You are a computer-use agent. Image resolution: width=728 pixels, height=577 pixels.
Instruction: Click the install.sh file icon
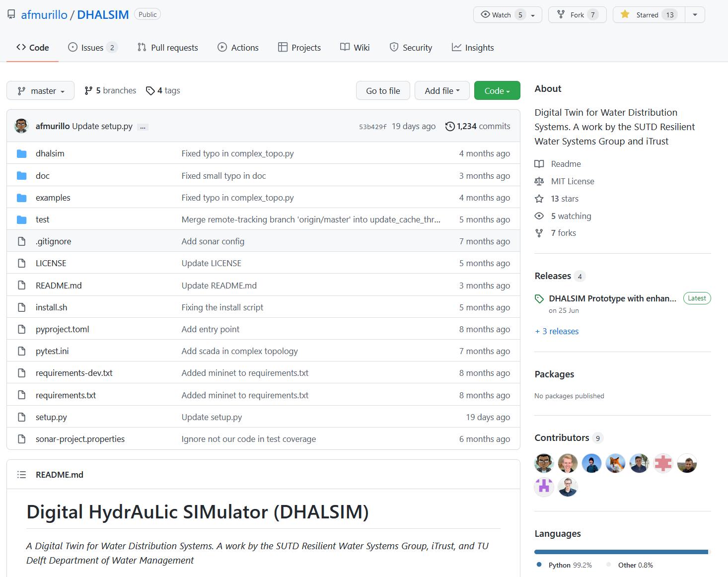click(21, 307)
